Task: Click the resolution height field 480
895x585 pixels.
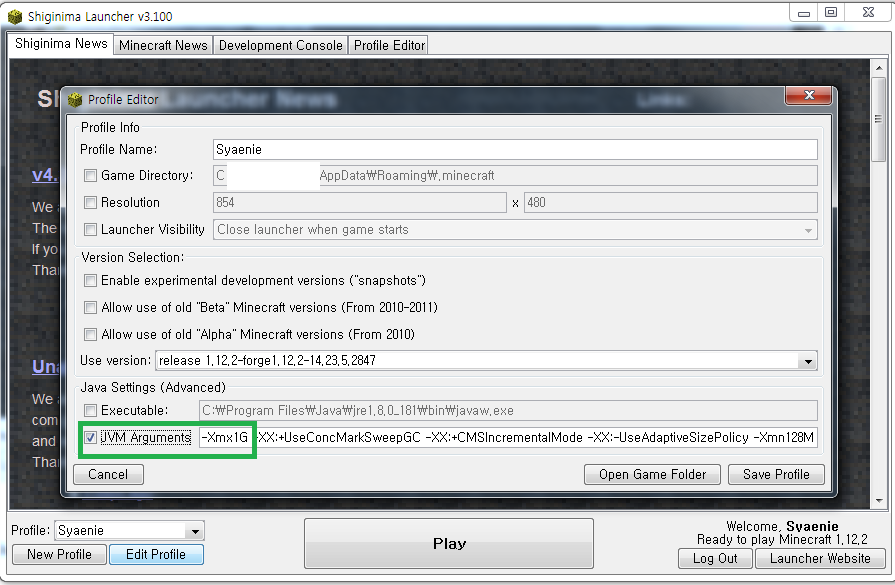Action: 671,203
